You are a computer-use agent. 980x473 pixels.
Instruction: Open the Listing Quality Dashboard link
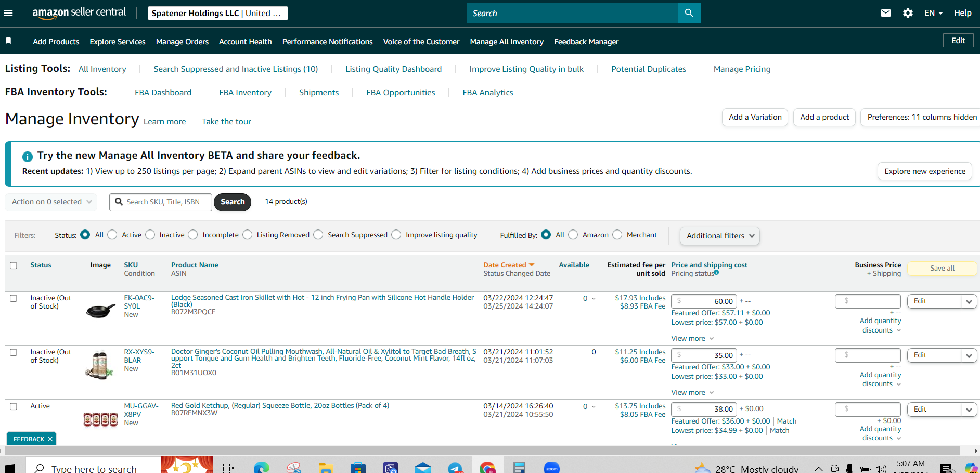(393, 69)
